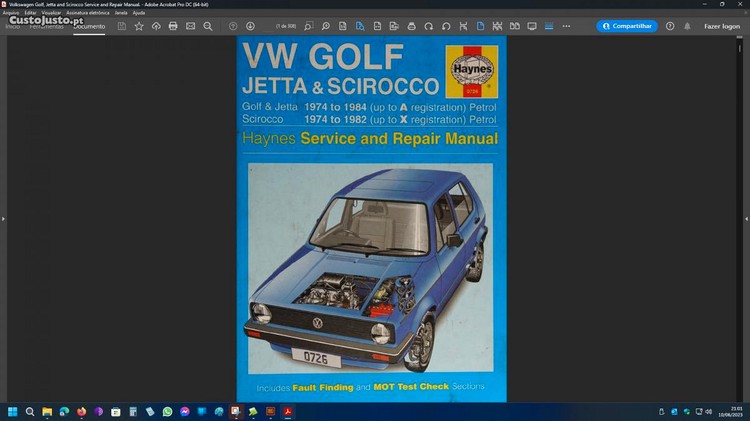Viewport: 750px width, 421px height.
Task: Expand the left navigation pane arrow
Action: click(3, 218)
